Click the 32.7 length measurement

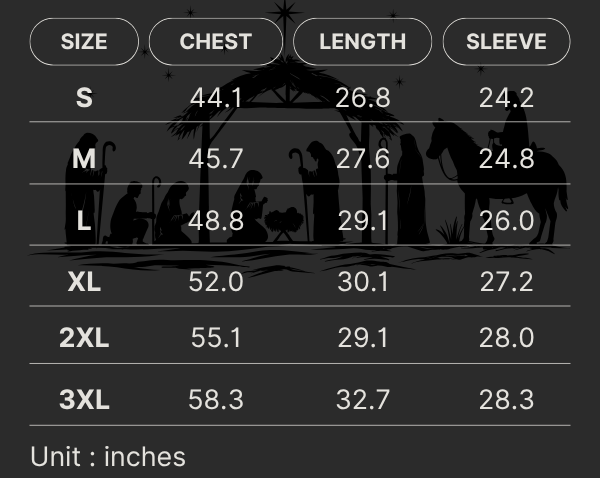coord(362,400)
